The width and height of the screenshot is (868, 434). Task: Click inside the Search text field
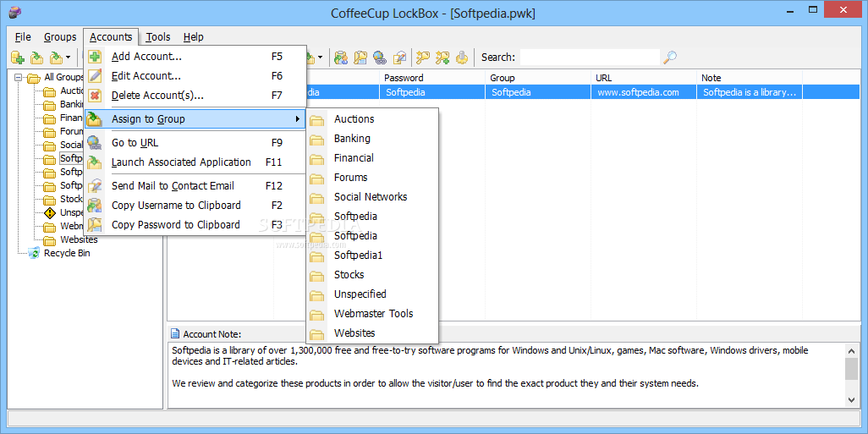pyautogui.click(x=591, y=57)
